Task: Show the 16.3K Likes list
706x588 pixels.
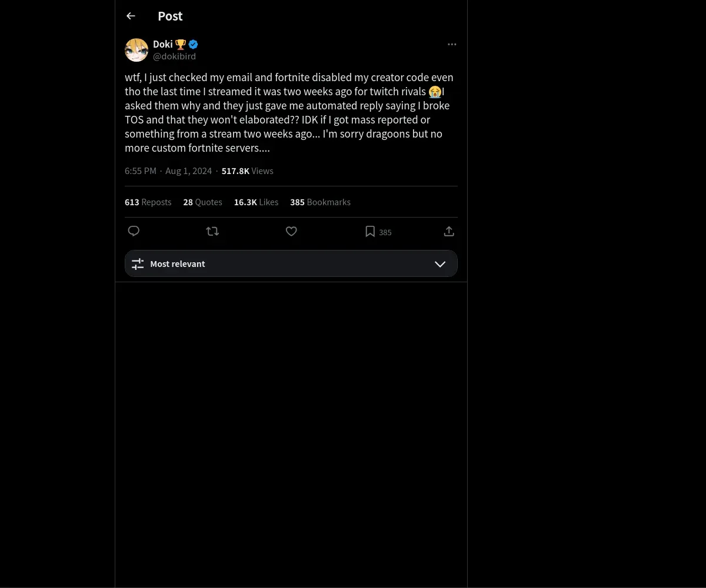Action: (x=256, y=202)
